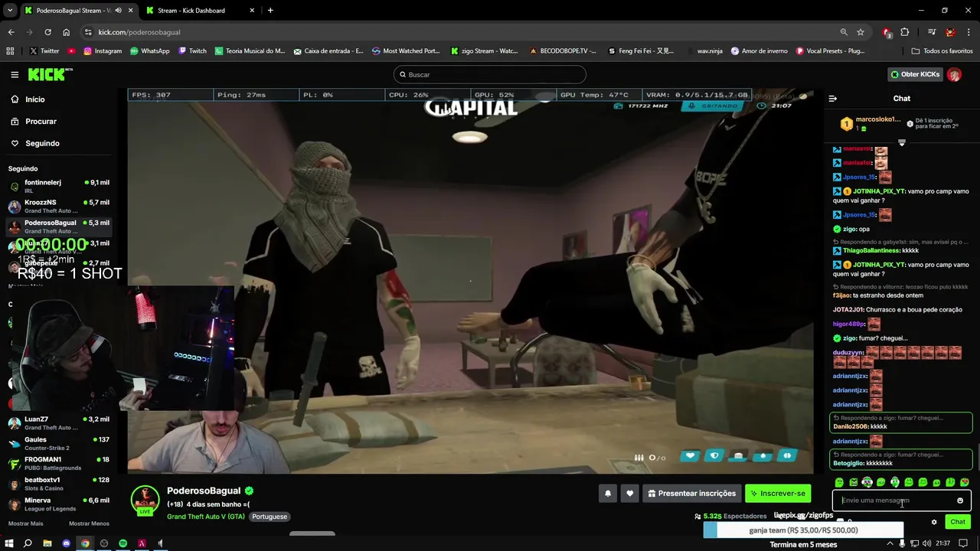980x551 pixels.
Task: Open Seguindo in the sidebar
Action: coord(42,143)
